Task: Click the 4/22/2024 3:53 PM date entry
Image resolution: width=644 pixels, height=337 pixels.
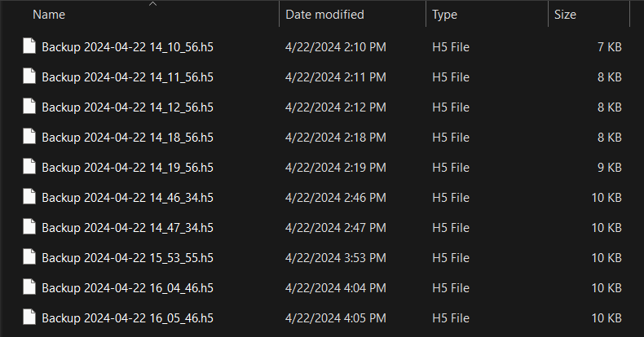Action: point(336,257)
